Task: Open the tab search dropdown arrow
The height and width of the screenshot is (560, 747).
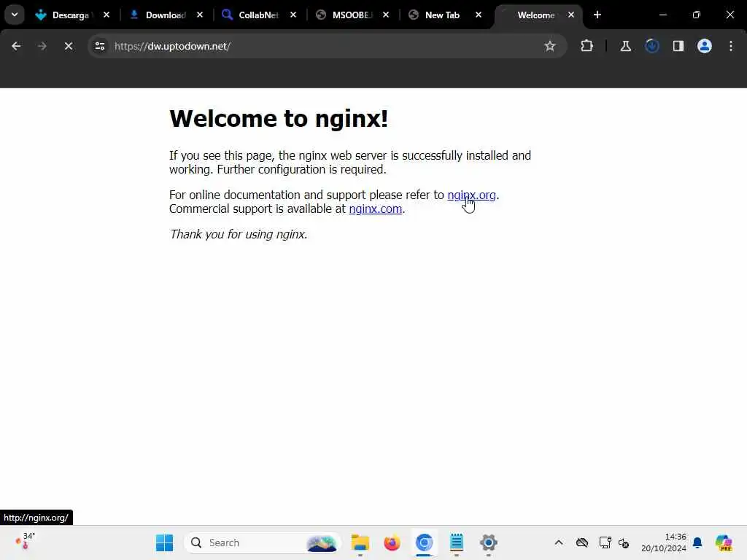Action: coord(15,15)
